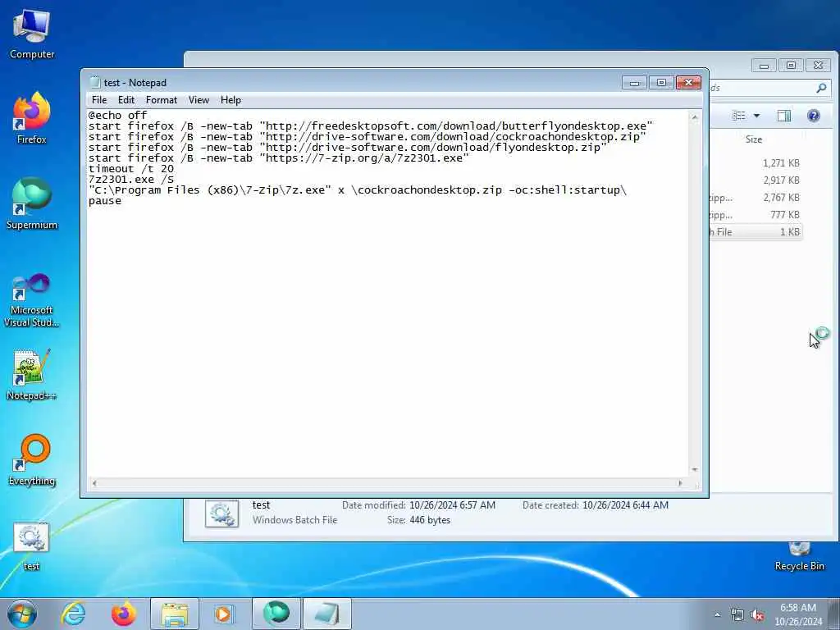
Task: Click the Notepad horizontal scroll left arrow
Action: tap(94, 483)
